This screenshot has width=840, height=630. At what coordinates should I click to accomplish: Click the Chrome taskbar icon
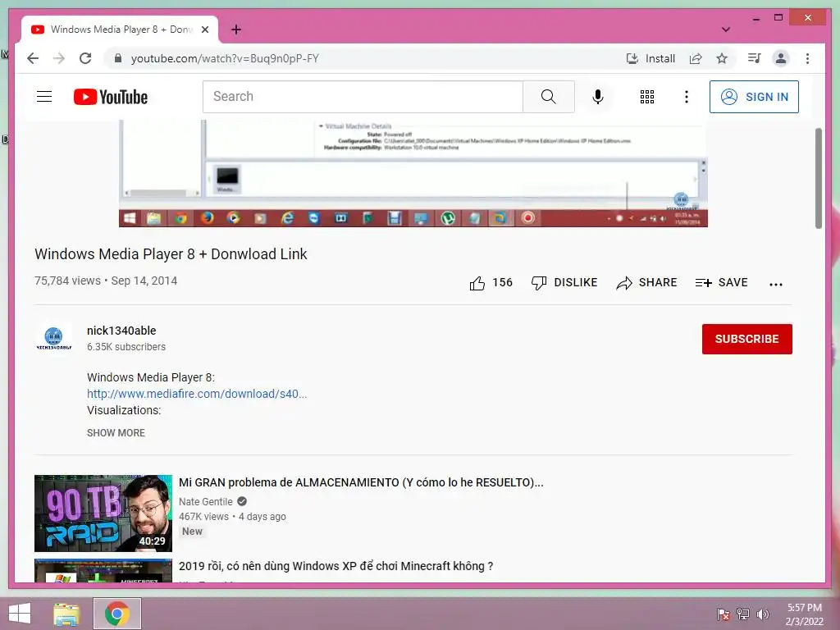tap(116, 614)
